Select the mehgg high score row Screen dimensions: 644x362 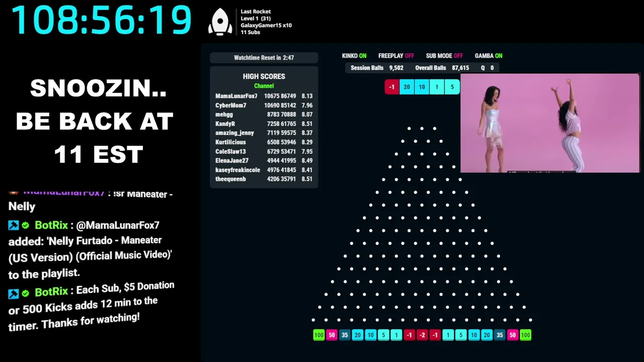(264, 115)
